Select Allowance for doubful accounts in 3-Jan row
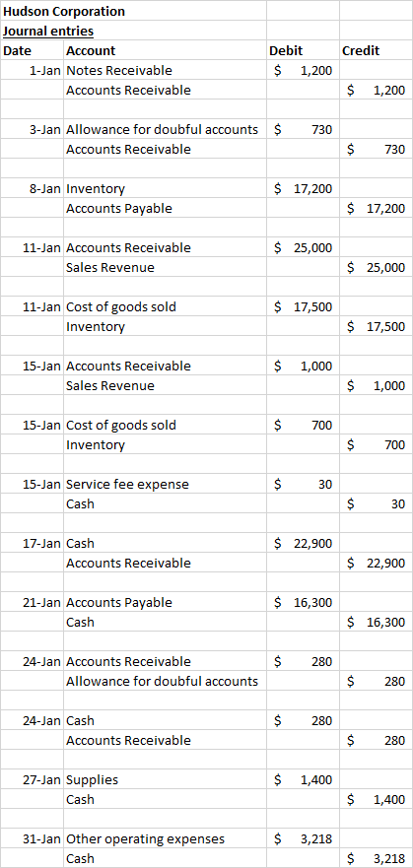Screen dimensions: 413x868 click(x=165, y=129)
